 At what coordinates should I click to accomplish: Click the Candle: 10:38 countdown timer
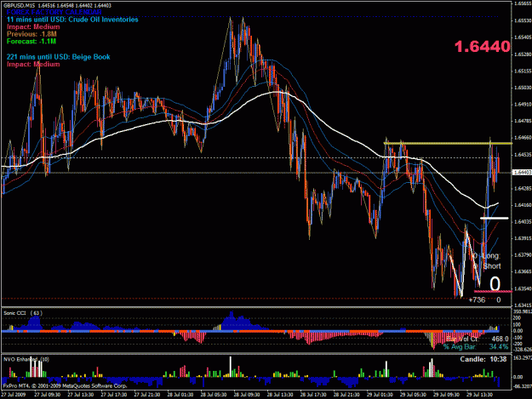tap(483, 359)
